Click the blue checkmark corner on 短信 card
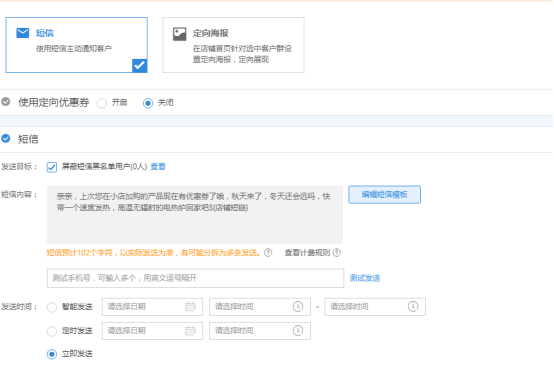This screenshot has height=372, width=554. pos(140,65)
